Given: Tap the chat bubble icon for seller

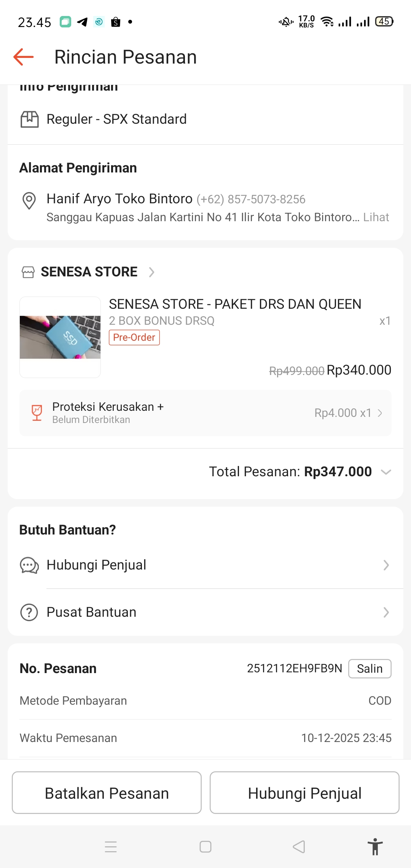Looking at the screenshot, I should (29, 565).
